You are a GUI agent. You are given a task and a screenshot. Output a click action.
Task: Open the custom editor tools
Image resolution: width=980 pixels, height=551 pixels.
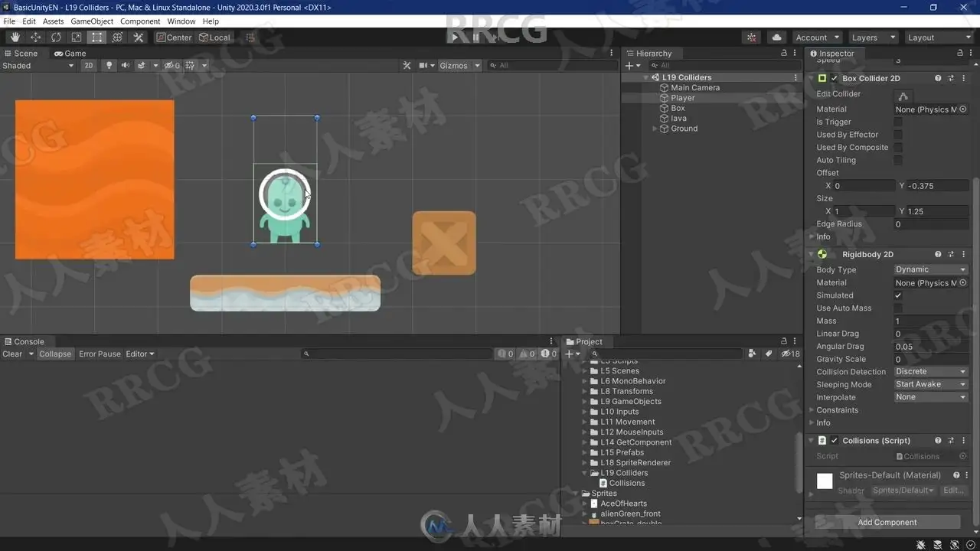(139, 37)
